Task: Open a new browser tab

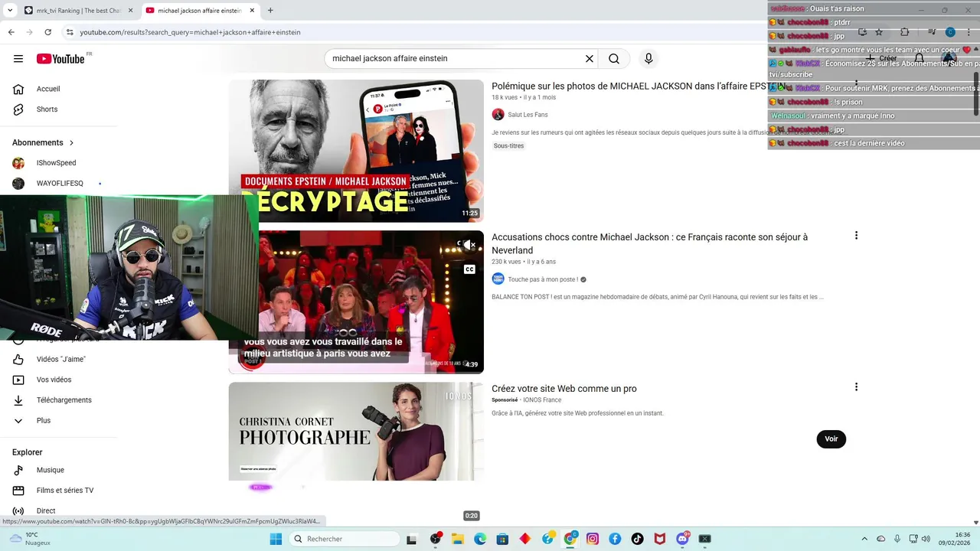Action: click(270, 11)
